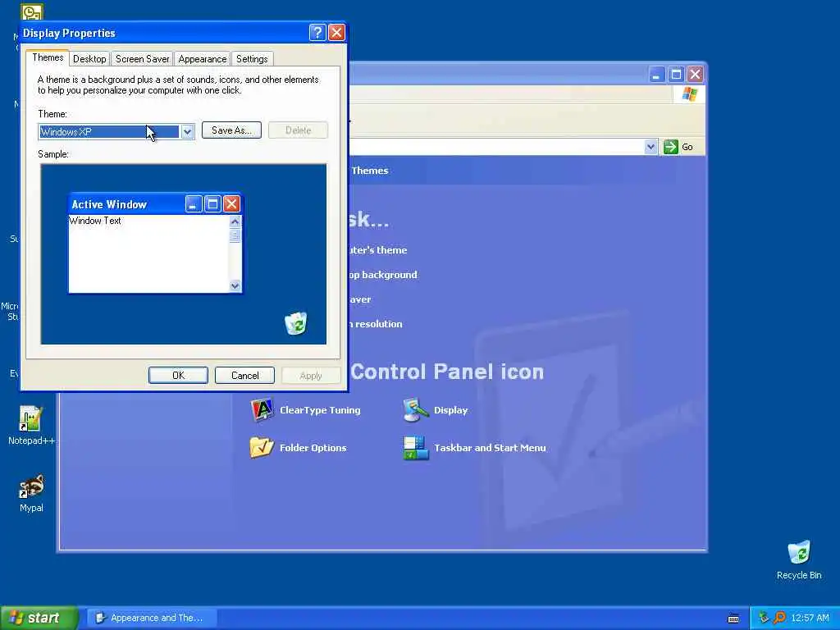
Task: Expand the Theme dropdown arrow
Action: (187, 131)
